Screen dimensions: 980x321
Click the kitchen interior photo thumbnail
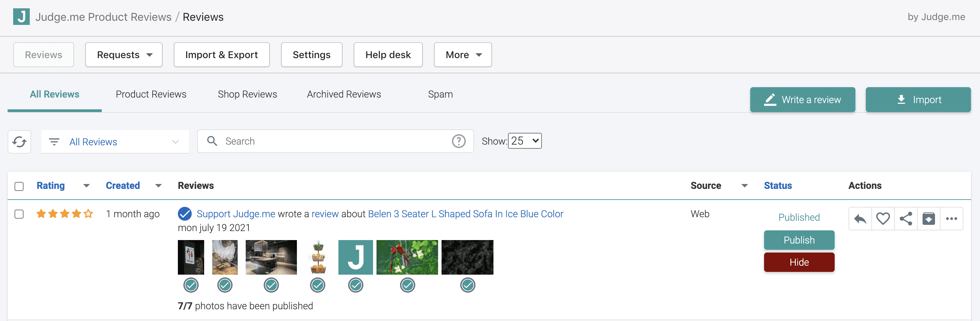click(x=271, y=257)
